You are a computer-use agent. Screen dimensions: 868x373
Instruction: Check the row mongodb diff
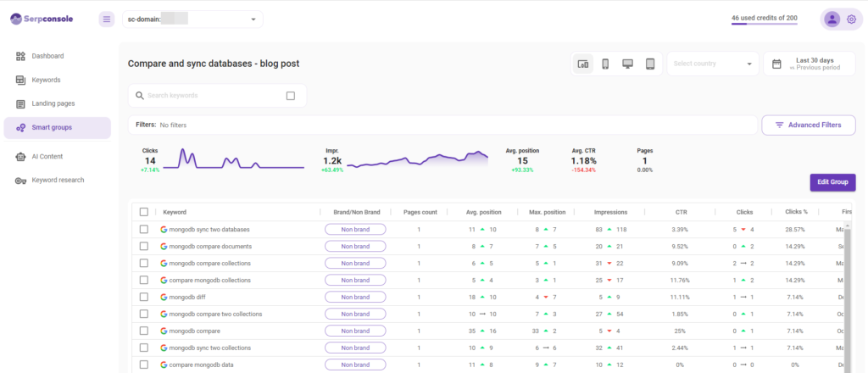coord(144,298)
